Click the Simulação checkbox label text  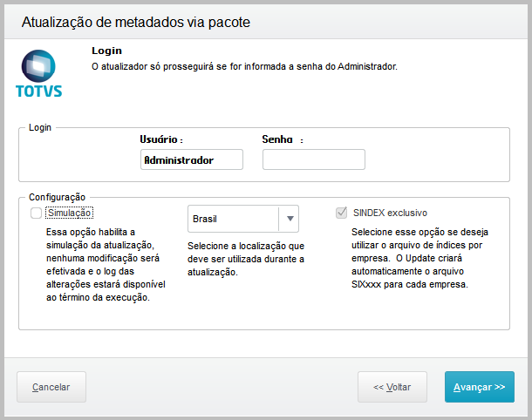pyautogui.click(x=69, y=213)
